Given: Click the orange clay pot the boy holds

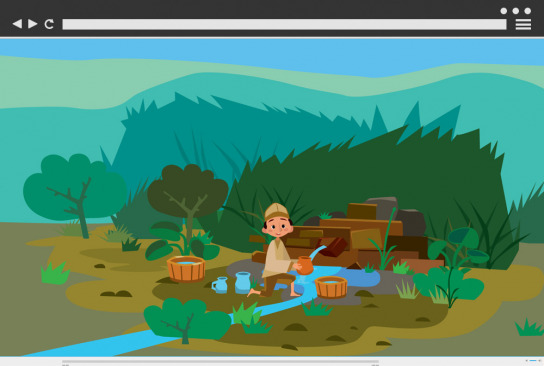Looking at the screenshot, I should click(305, 265).
